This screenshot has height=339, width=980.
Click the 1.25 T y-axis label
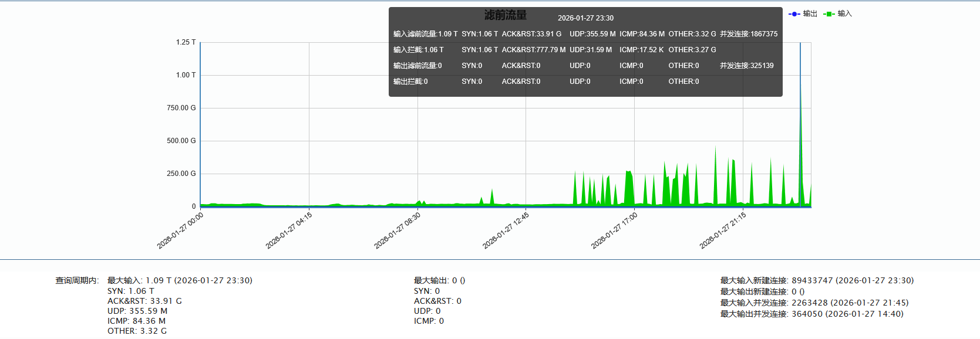[186, 42]
